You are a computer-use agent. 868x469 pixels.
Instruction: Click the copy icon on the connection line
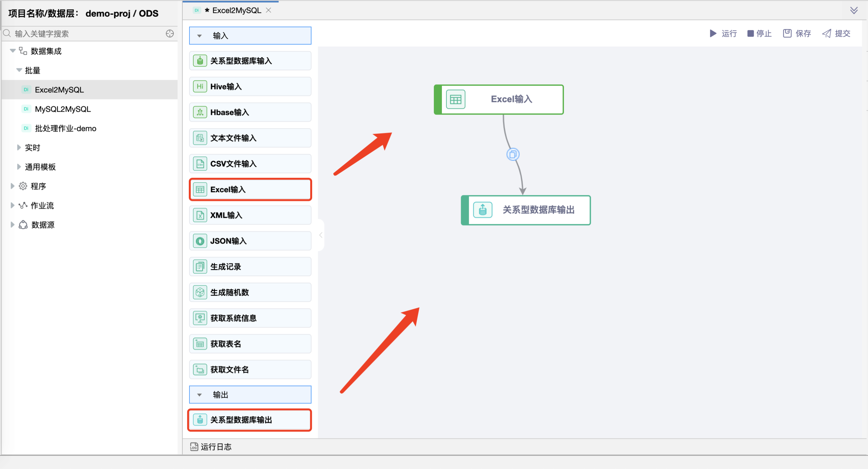point(513,154)
